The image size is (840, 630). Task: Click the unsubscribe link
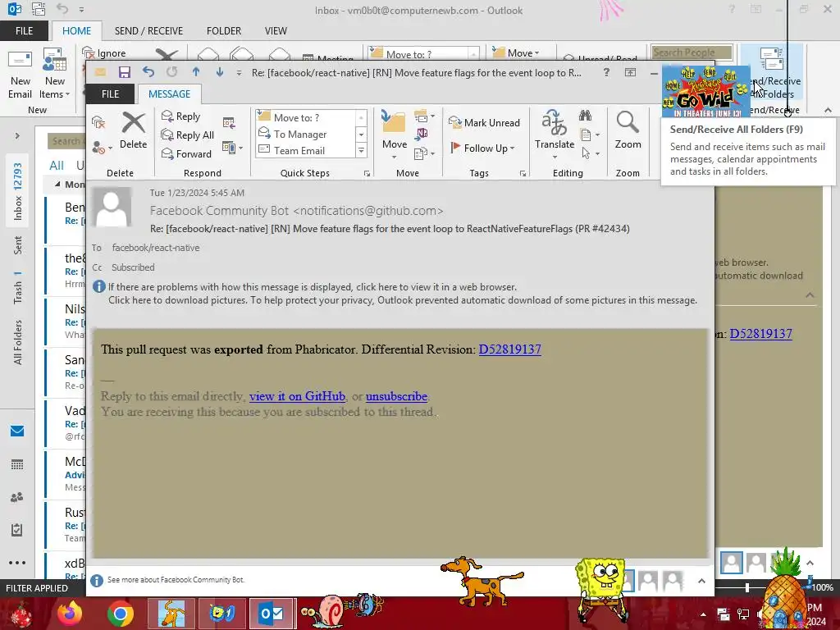[396, 396]
